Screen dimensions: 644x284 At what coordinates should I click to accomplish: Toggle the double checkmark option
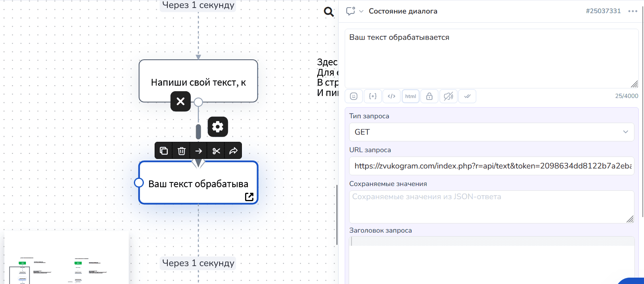[467, 96]
